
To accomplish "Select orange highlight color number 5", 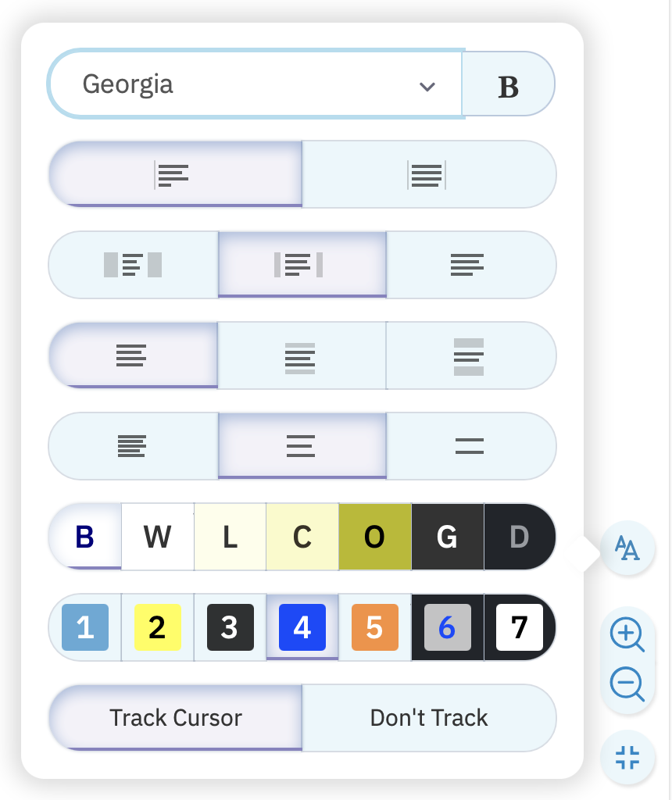I will (x=374, y=627).
